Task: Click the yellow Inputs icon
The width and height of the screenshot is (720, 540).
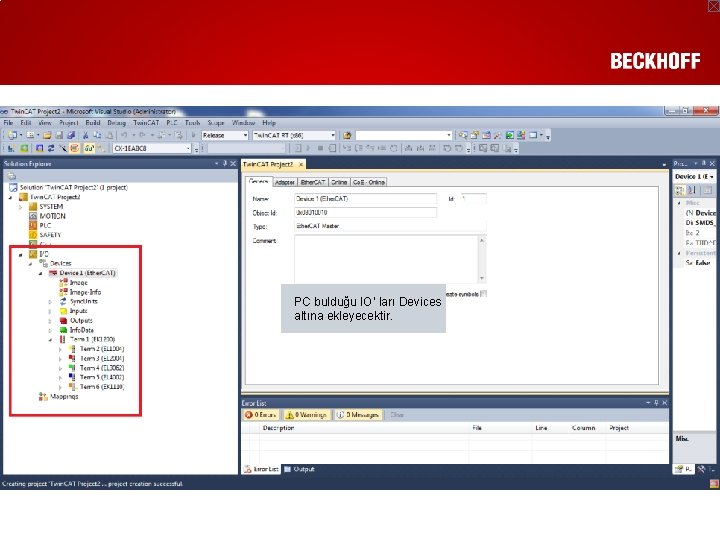Action: [63, 311]
